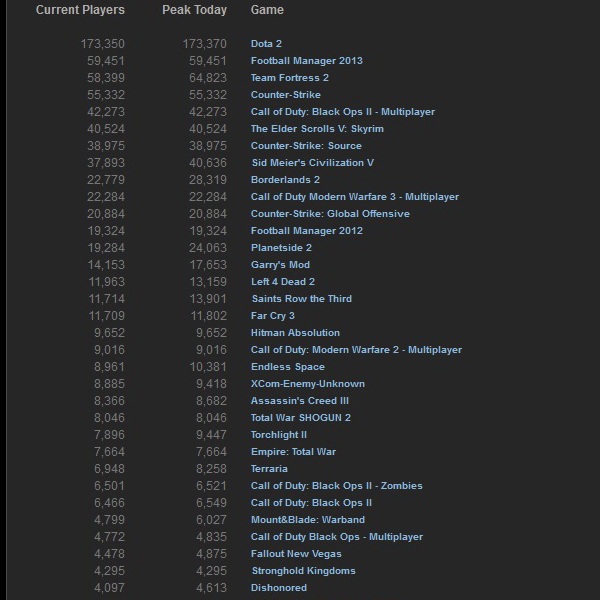Open Call of Duty: Black Ops II - Zombies
This screenshot has height=600, width=600.
pos(336,486)
